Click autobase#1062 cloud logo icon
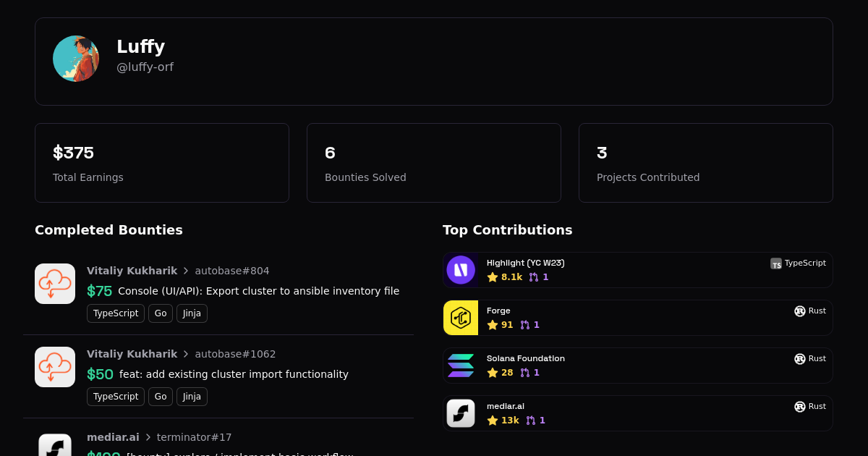 [x=55, y=367]
